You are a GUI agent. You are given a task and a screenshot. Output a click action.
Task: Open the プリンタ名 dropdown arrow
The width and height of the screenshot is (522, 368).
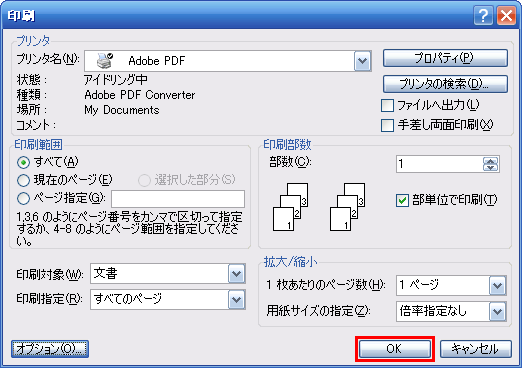[363, 61]
